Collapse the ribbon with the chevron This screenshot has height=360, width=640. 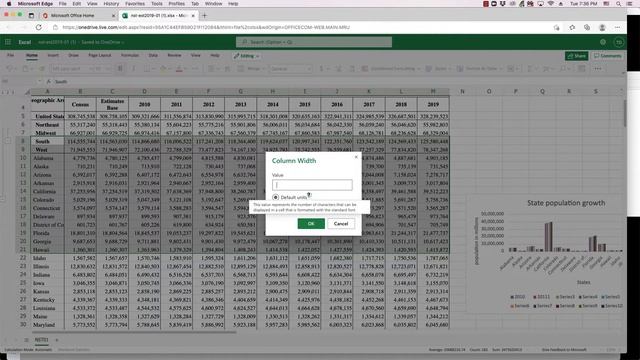(x=623, y=73)
